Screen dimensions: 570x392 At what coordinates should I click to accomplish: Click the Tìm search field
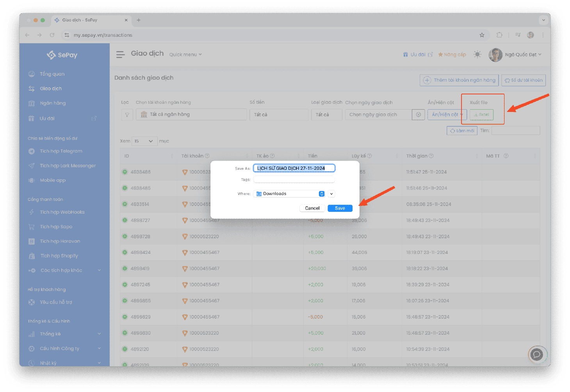[516, 131]
